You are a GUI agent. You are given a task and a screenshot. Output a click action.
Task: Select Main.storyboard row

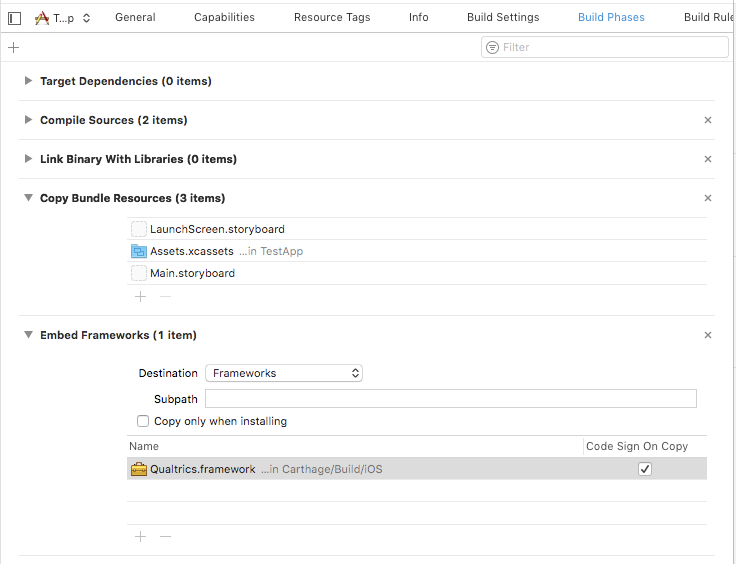[417, 273]
